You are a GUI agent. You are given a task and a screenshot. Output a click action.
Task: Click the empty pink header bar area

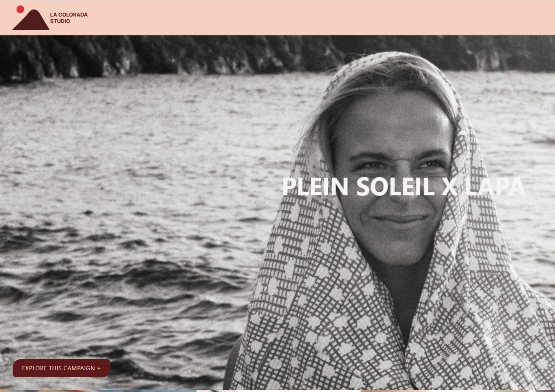tap(305, 17)
